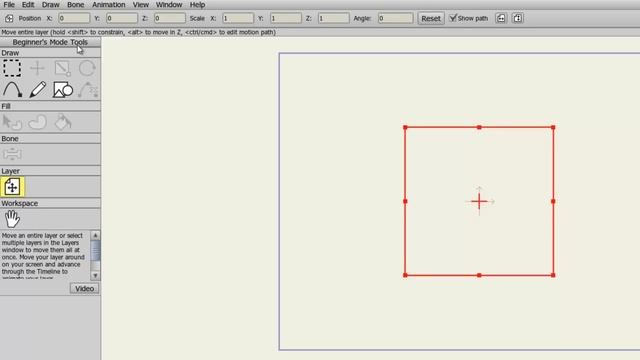Open the File menu
This screenshot has height=360, width=640.
click(9, 5)
